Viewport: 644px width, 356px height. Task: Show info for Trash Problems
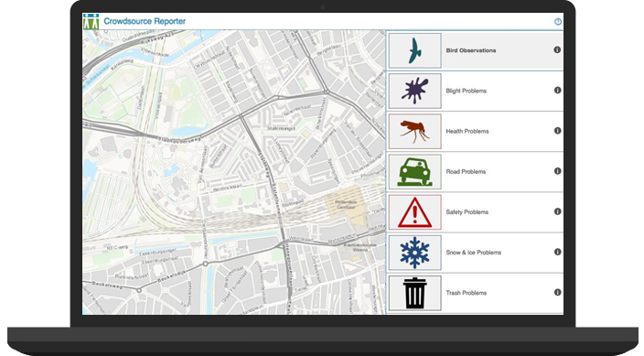coord(557,292)
